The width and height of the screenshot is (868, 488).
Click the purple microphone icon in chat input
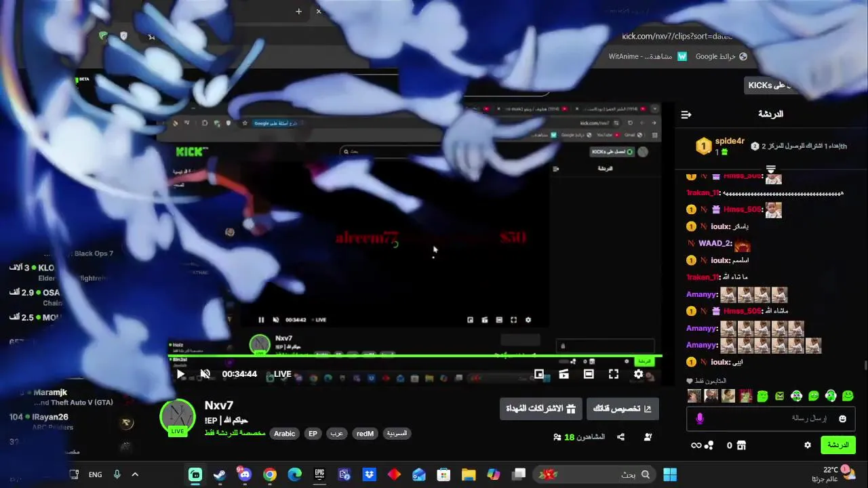700,419
